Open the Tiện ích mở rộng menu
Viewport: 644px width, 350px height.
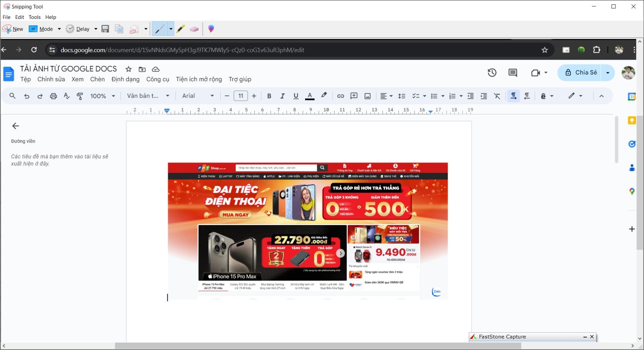(199, 79)
